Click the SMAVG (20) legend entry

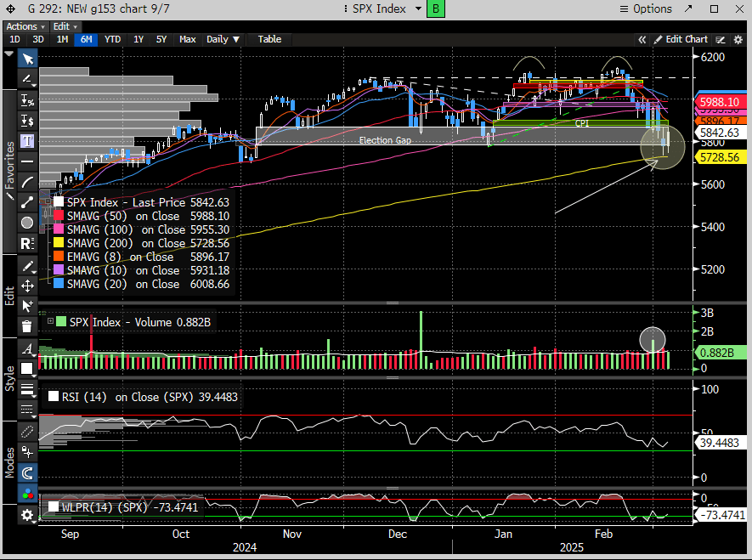(142, 284)
